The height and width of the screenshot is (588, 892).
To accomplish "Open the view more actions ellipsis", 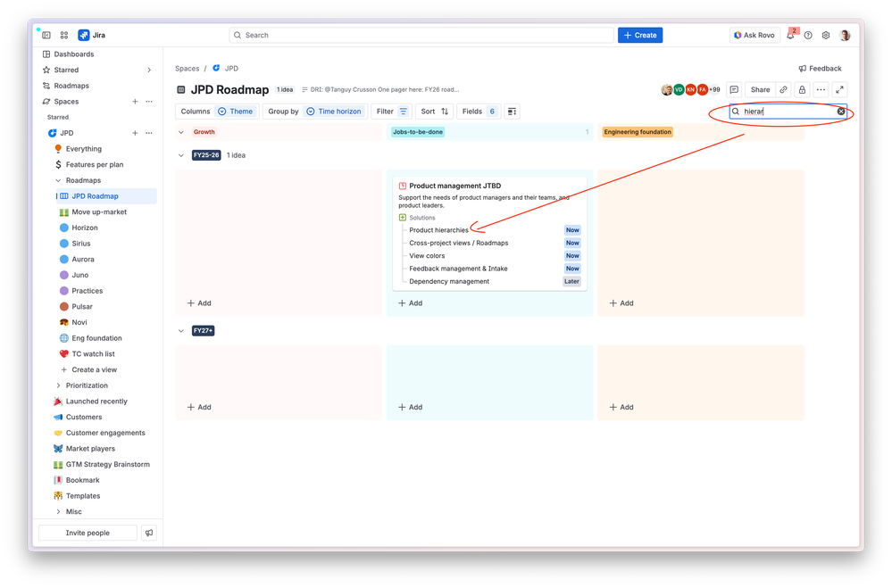I will coord(821,90).
